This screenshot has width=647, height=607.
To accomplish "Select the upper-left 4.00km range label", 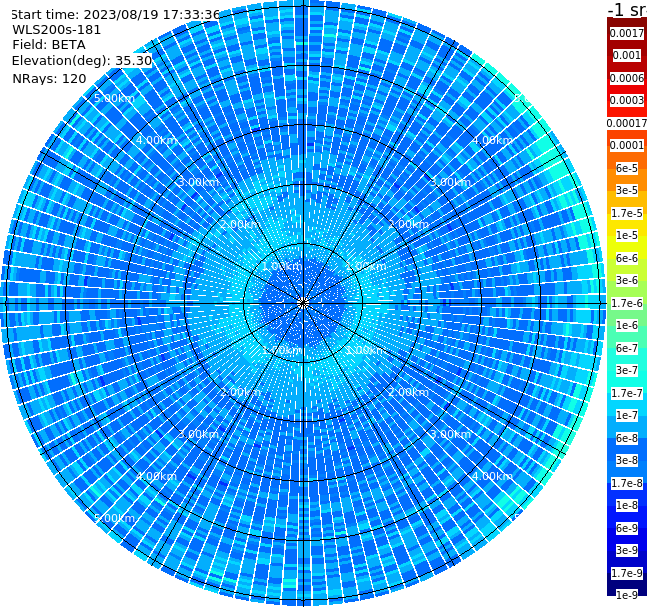I will [x=156, y=140].
